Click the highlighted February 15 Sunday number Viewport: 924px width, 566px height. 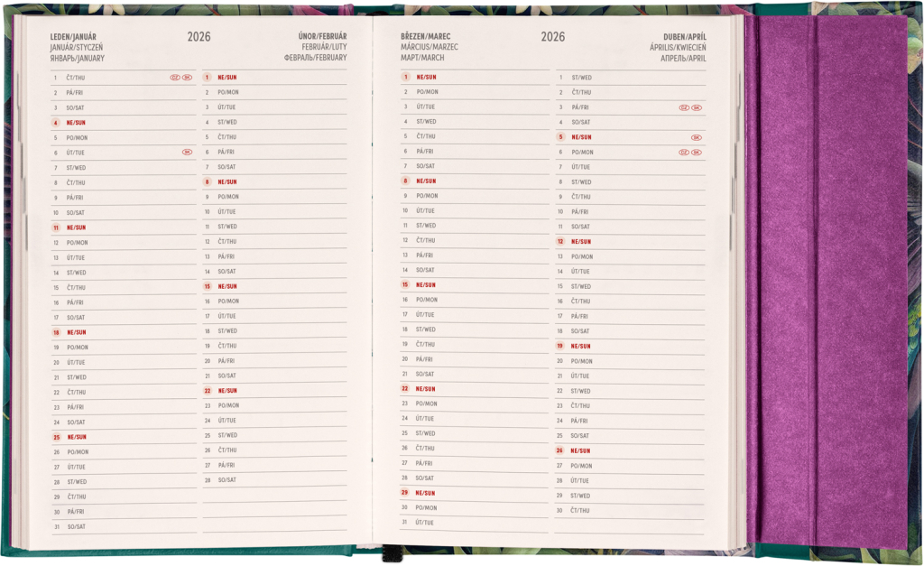point(207,286)
